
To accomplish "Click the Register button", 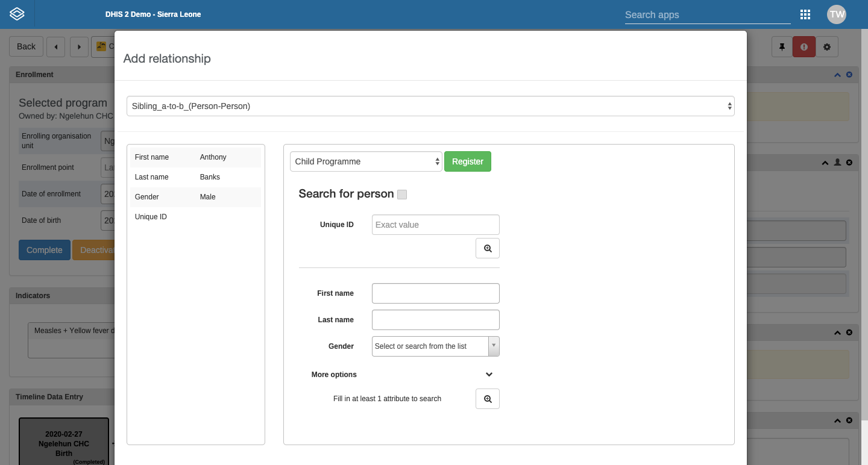I will (468, 161).
